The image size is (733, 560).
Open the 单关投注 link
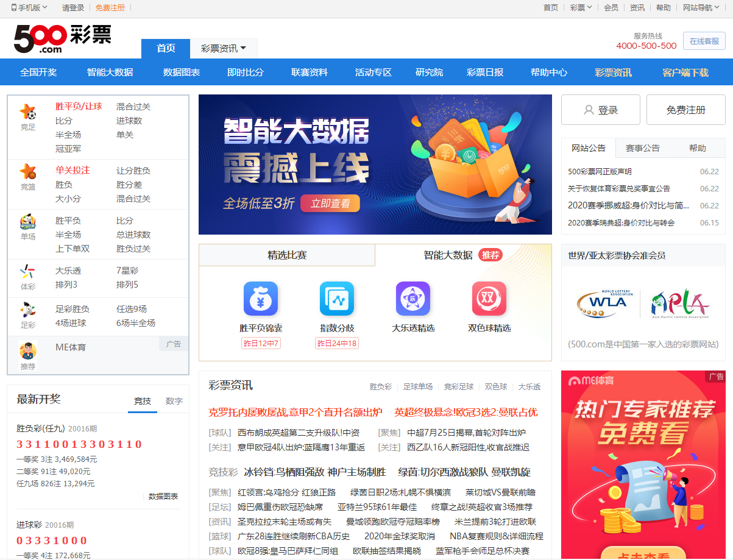point(73,171)
